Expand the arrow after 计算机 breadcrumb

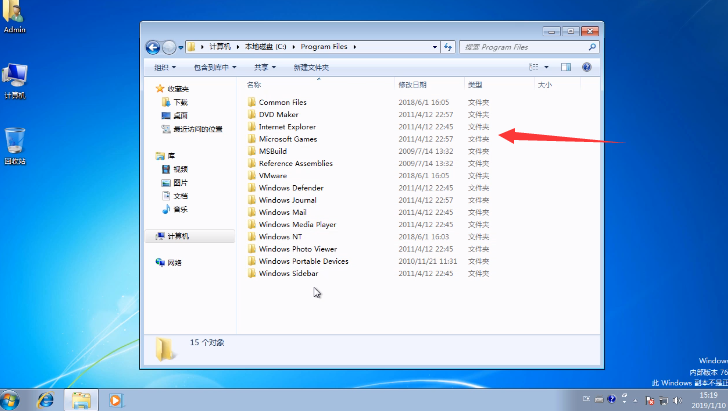click(x=238, y=47)
